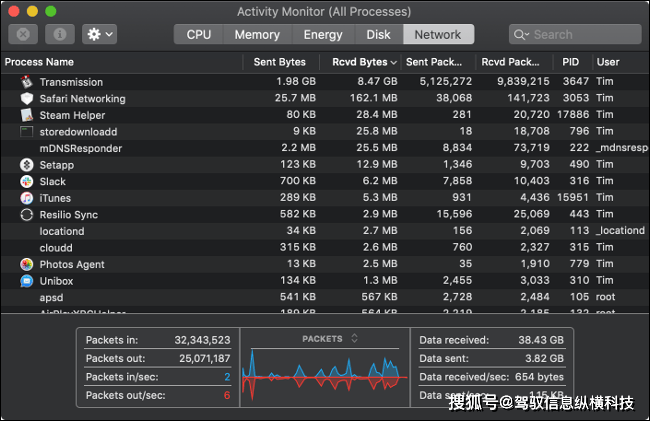Select the Photos Agent process name
Viewport: 650px width, 421px height.
pyautogui.click(x=72, y=264)
